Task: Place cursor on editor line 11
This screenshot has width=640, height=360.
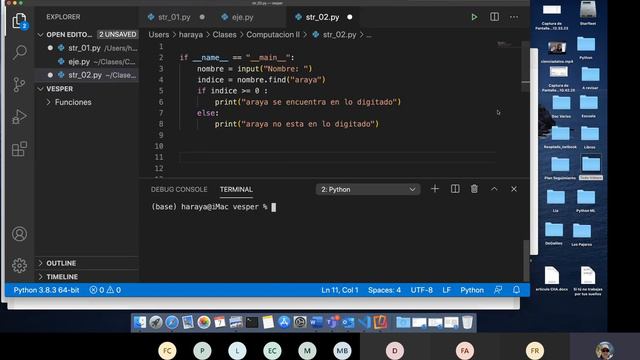Action: pos(338,157)
